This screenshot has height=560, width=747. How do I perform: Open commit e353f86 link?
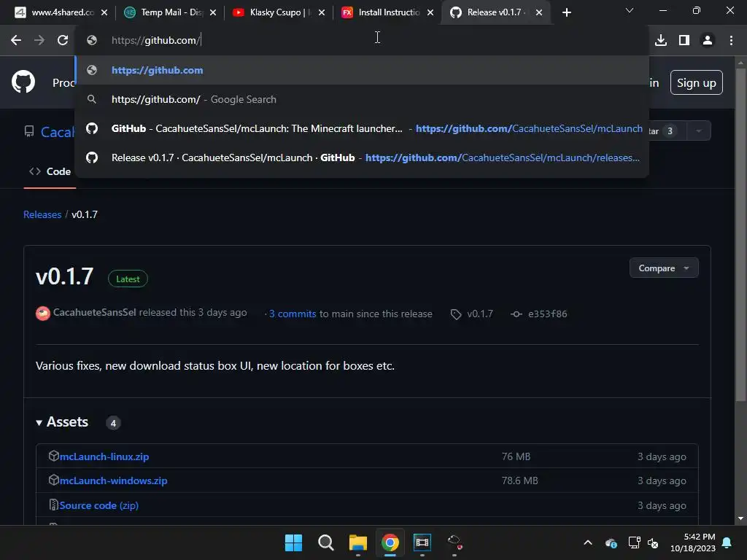click(x=547, y=314)
